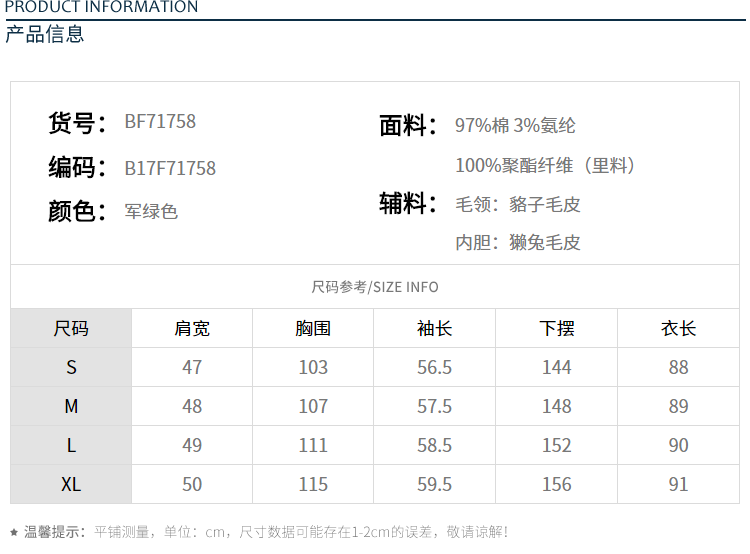This screenshot has height=554, width=750.
Task: Click the 衣长 column header
Action: (678, 329)
